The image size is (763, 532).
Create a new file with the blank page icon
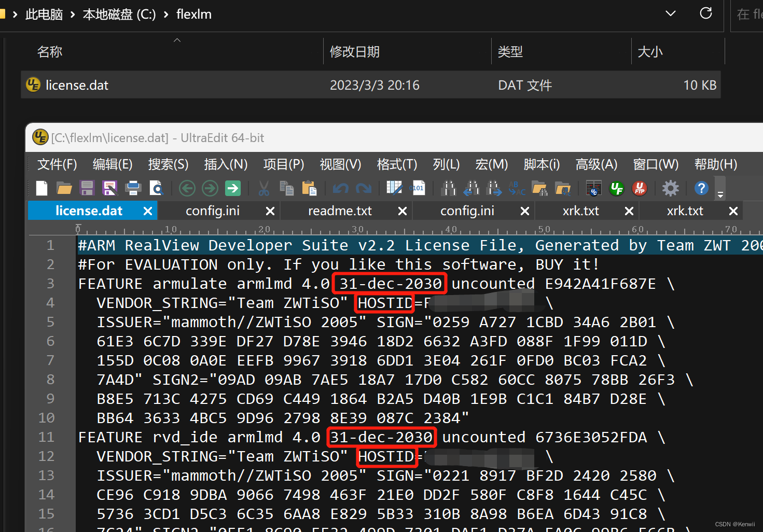42,188
